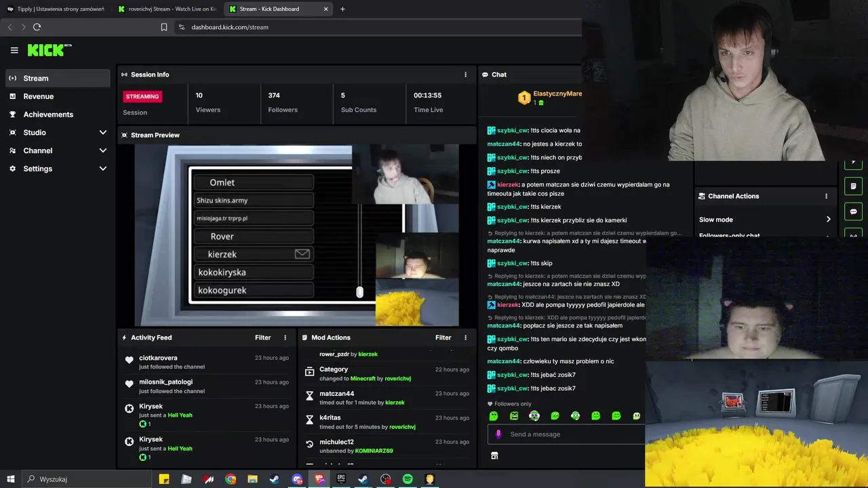Click the chat bubble button on the right rail

point(853,211)
